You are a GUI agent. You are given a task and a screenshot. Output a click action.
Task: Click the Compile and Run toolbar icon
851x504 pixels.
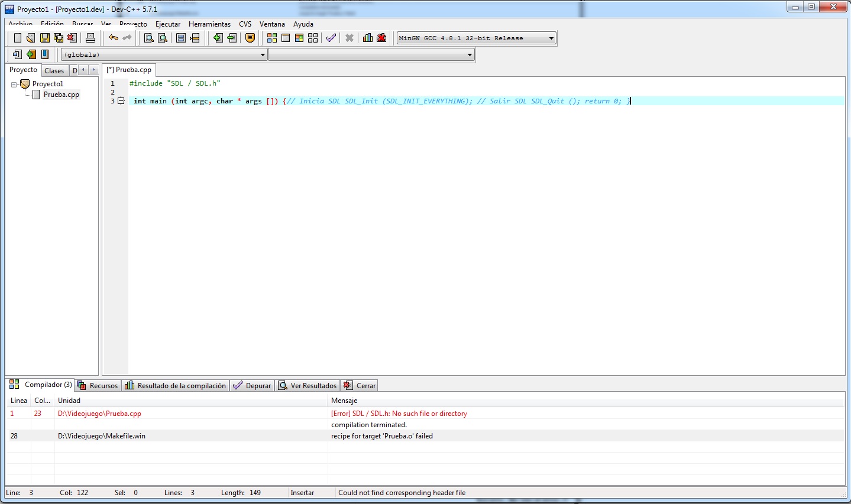[299, 38]
